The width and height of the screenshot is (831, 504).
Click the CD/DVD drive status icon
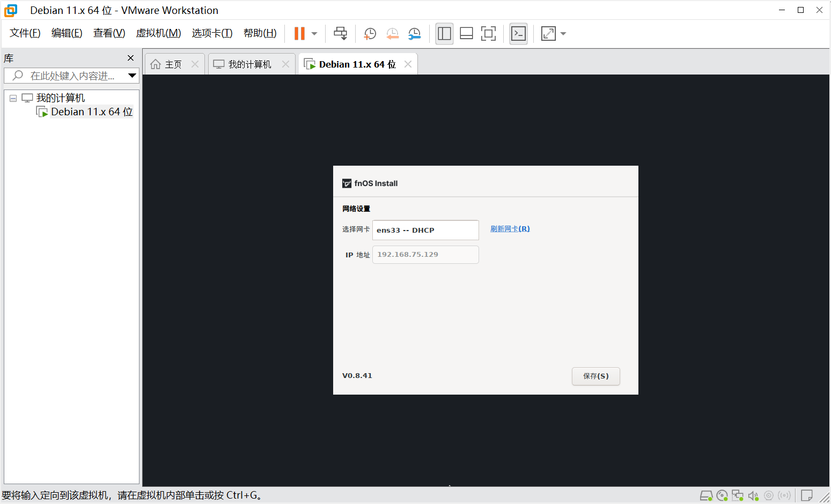coord(722,496)
